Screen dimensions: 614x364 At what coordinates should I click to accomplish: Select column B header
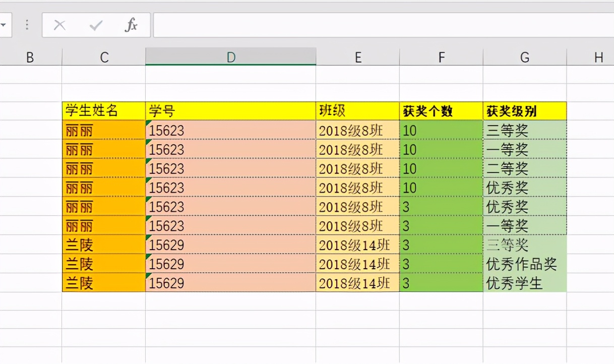point(30,57)
